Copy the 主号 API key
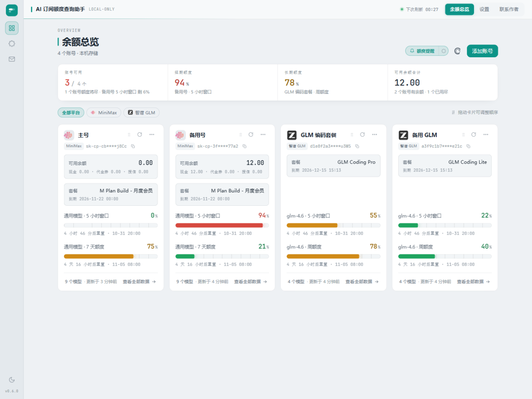Viewport: 532px width, 399px height. click(x=133, y=146)
